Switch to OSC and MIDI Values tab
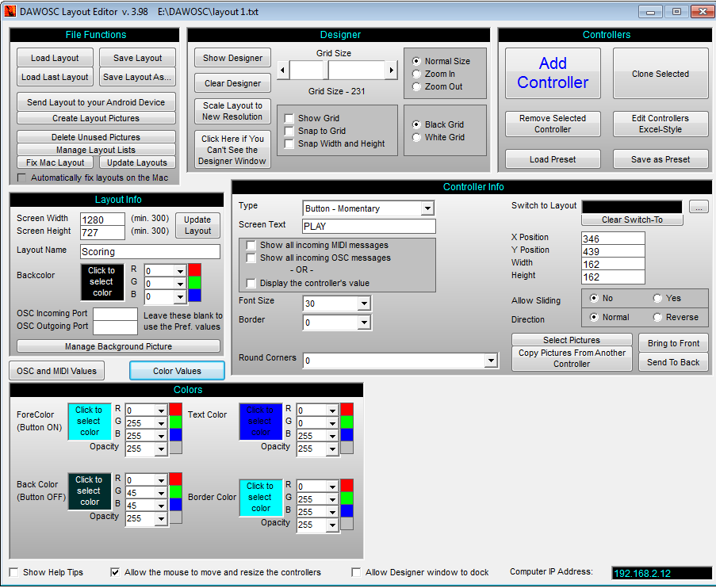This screenshot has height=588, width=716. (56, 371)
